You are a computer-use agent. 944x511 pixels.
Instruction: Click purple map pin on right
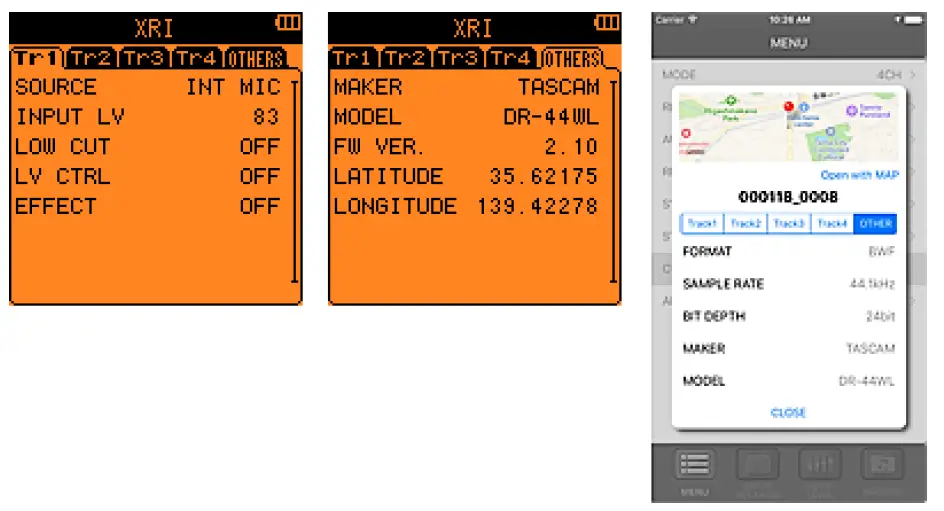(851, 110)
